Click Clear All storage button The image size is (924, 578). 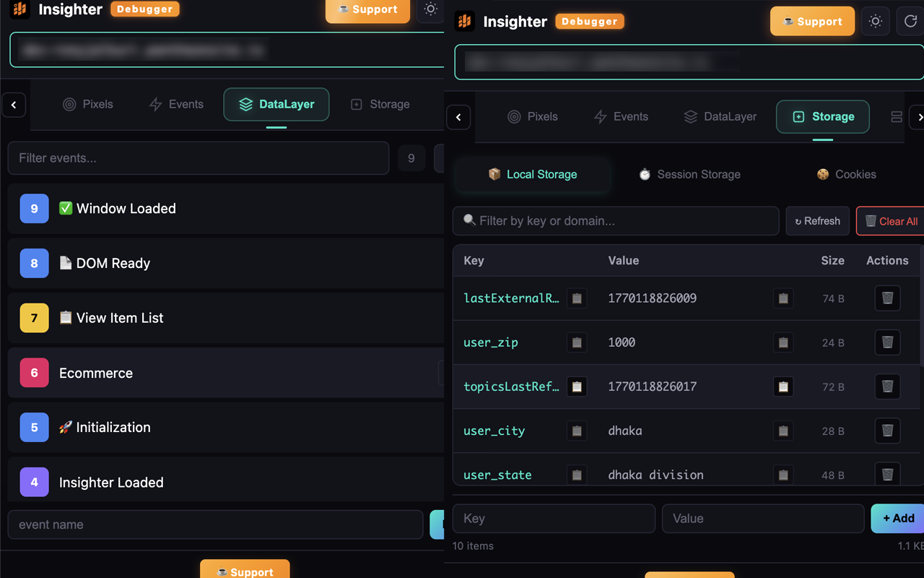(891, 221)
